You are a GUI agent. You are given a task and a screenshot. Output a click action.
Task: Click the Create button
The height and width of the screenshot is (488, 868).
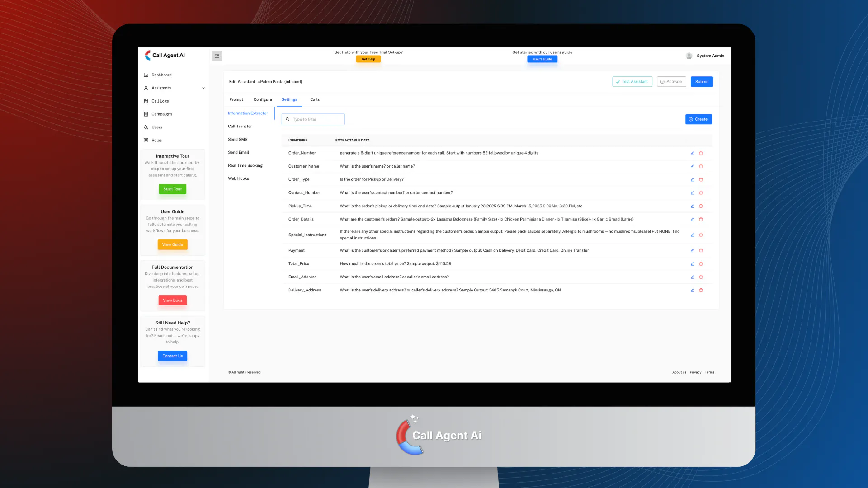pos(698,119)
